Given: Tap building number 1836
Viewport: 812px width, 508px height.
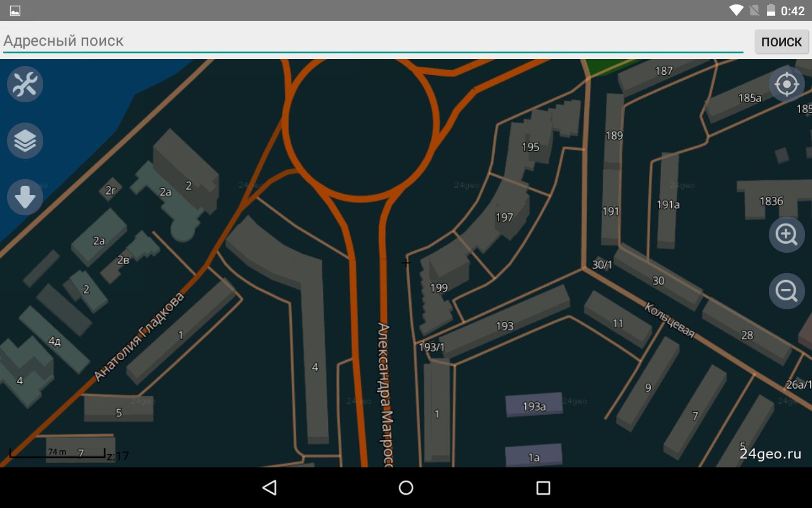Looking at the screenshot, I should pyautogui.click(x=771, y=201).
